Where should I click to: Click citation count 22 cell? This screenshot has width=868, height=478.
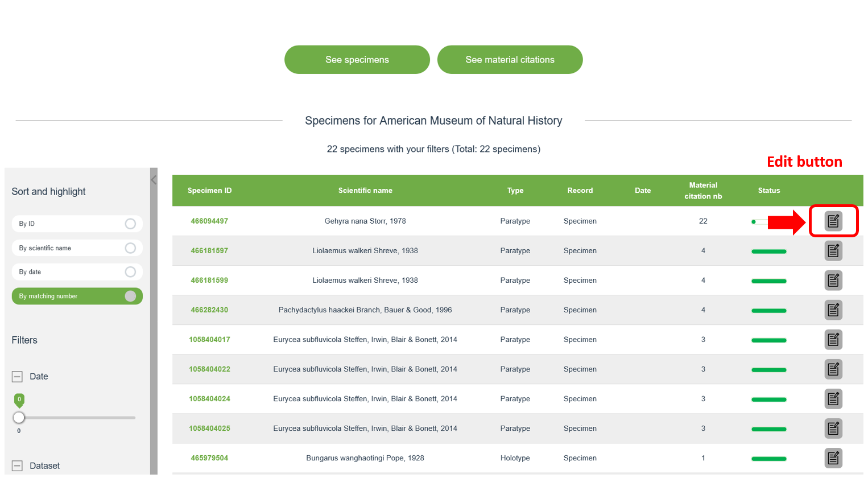coord(703,221)
